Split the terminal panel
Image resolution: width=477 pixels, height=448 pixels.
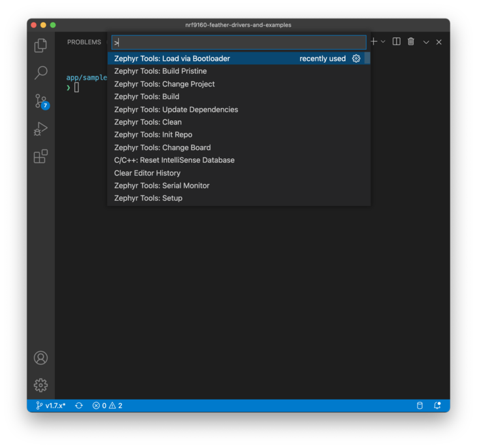[397, 41]
